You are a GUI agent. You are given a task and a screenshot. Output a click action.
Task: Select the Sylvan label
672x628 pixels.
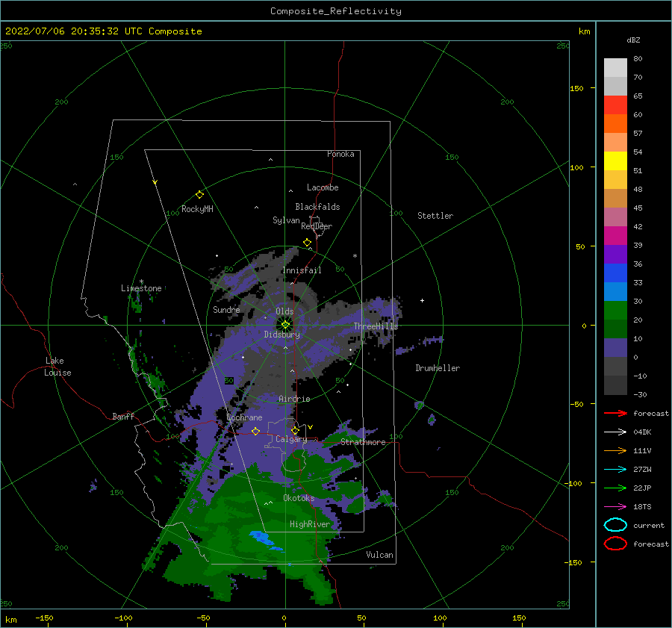(x=286, y=220)
